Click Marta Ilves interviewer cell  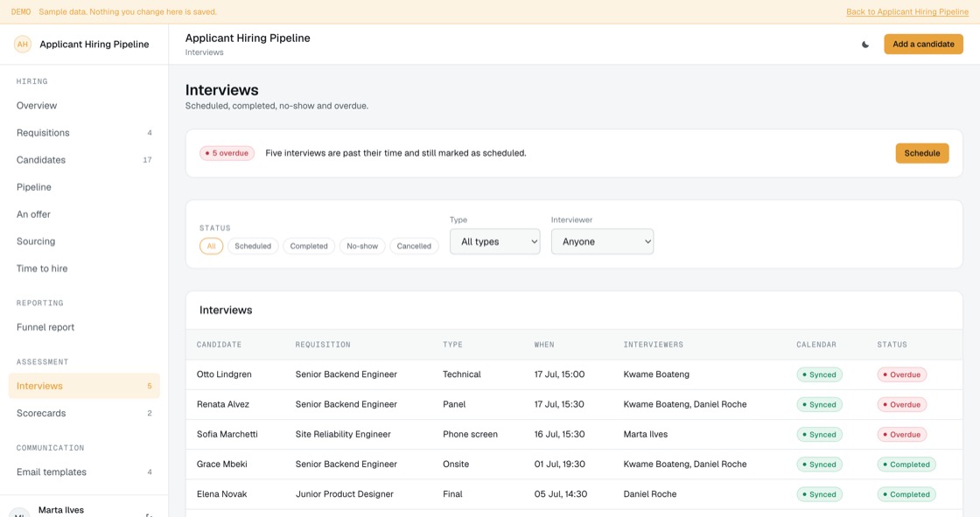pyautogui.click(x=645, y=435)
